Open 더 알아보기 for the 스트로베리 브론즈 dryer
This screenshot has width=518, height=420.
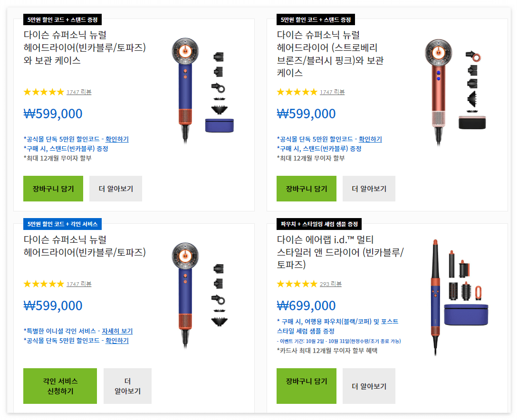[369, 188]
